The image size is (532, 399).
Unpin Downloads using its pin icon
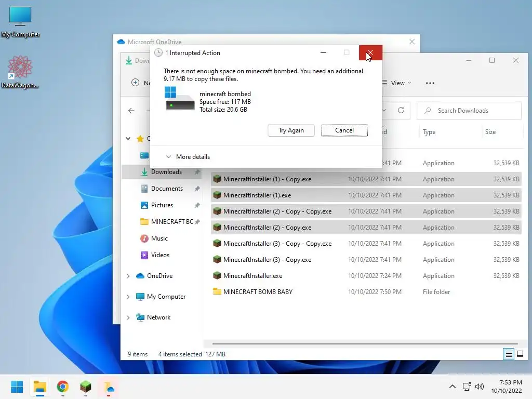(197, 172)
